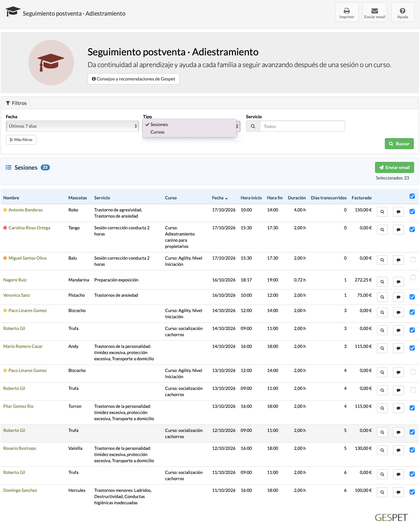
Task: Open comment bubble for Pilar Gomez Rio
Action: [x=398, y=408]
